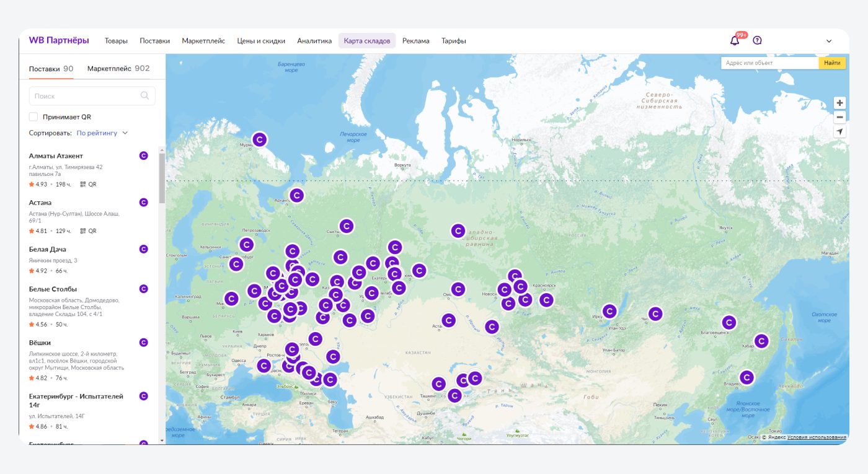
Task: Open the Реклама menu
Action: [415, 41]
